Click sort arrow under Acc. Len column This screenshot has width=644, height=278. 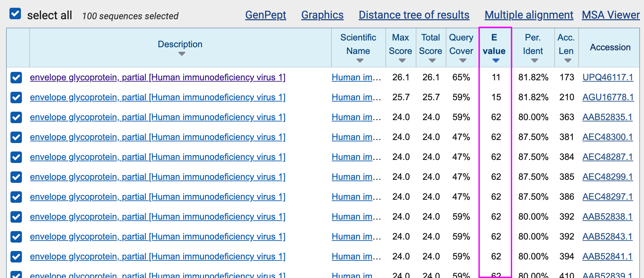[x=567, y=61]
